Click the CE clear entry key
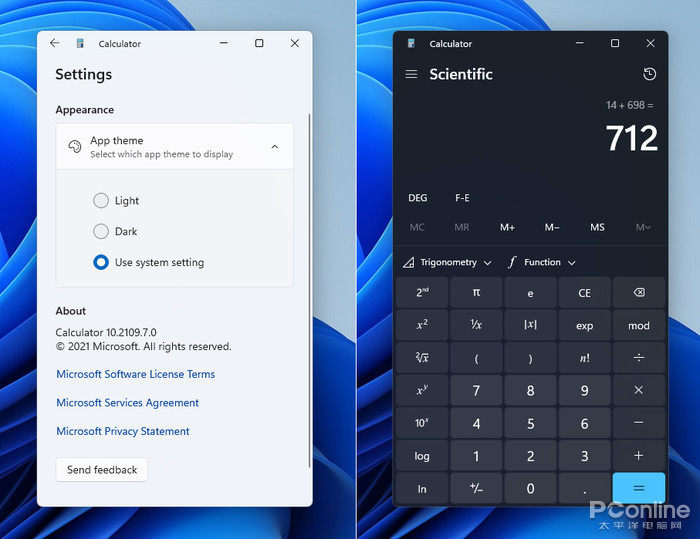 click(x=584, y=292)
